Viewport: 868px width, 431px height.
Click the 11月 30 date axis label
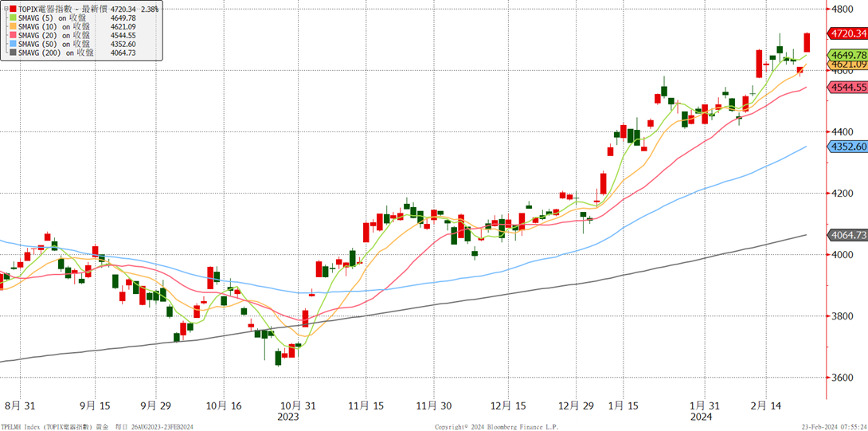(435, 406)
